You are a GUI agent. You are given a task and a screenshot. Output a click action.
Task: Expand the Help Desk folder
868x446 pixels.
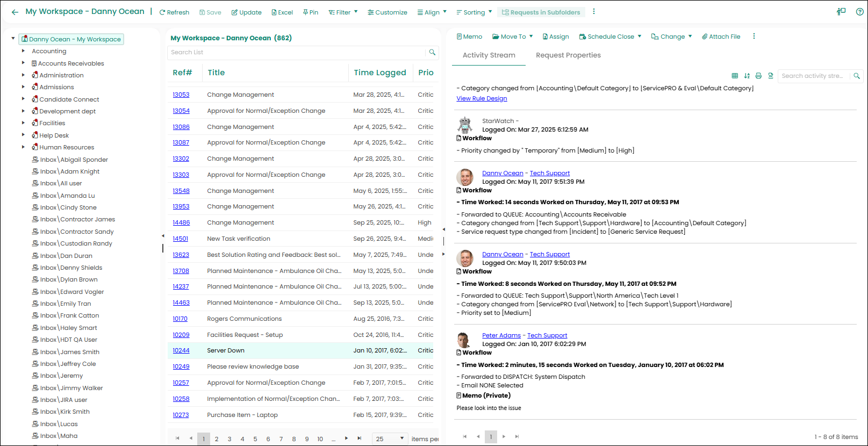23,135
